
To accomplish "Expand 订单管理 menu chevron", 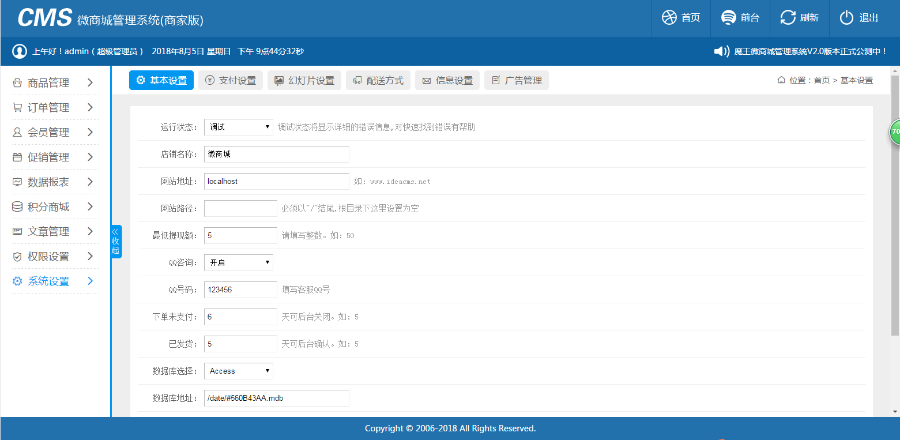I will pos(90,107).
